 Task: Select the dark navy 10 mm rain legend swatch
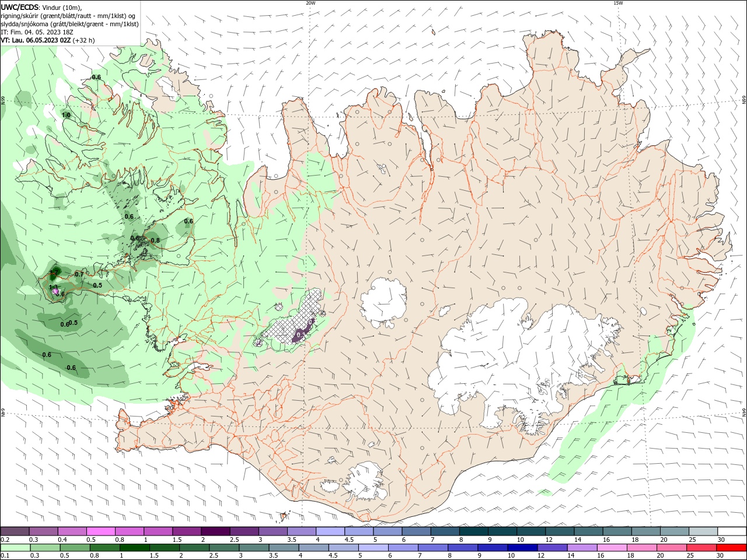click(521, 548)
